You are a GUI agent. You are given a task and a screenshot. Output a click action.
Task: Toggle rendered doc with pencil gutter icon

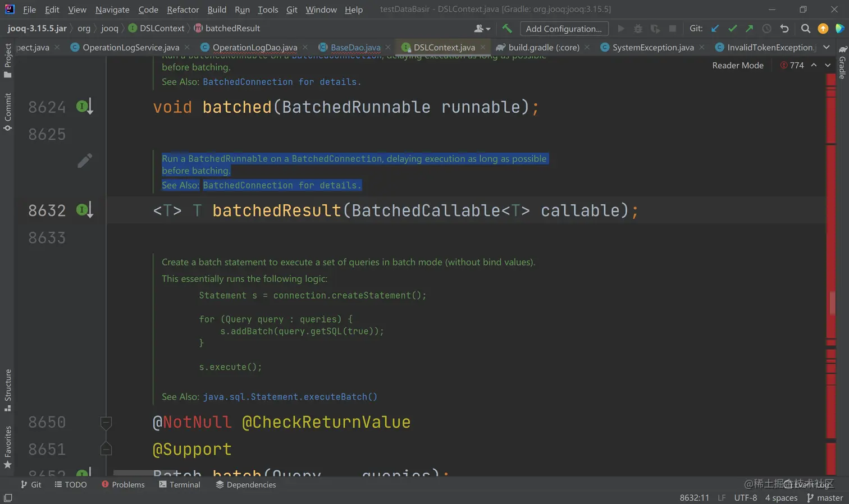pyautogui.click(x=84, y=161)
